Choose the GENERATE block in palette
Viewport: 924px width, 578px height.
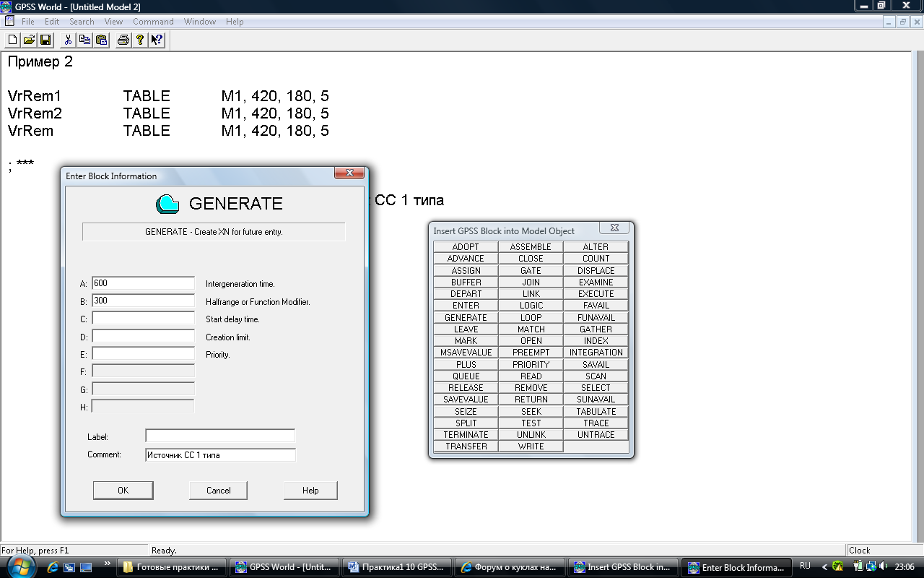click(x=466, y=317)
